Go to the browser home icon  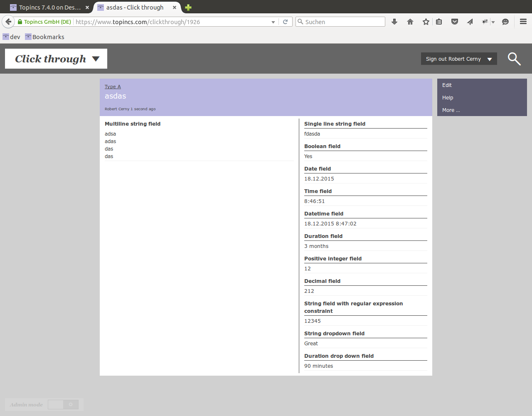pos(410,22)
